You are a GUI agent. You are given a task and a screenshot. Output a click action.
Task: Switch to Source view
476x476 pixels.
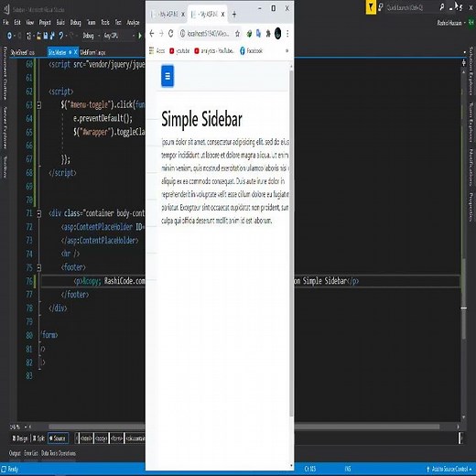(58, 438)
